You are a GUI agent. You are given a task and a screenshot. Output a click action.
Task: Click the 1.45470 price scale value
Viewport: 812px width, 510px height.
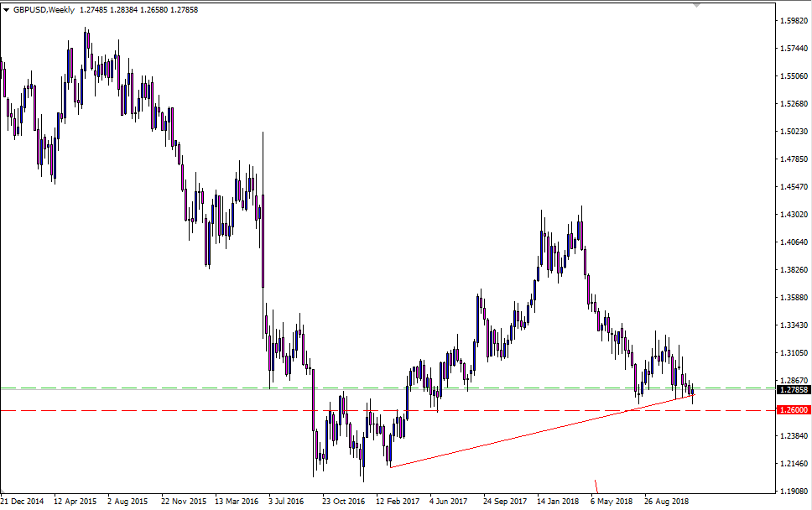tap(794, 186)
